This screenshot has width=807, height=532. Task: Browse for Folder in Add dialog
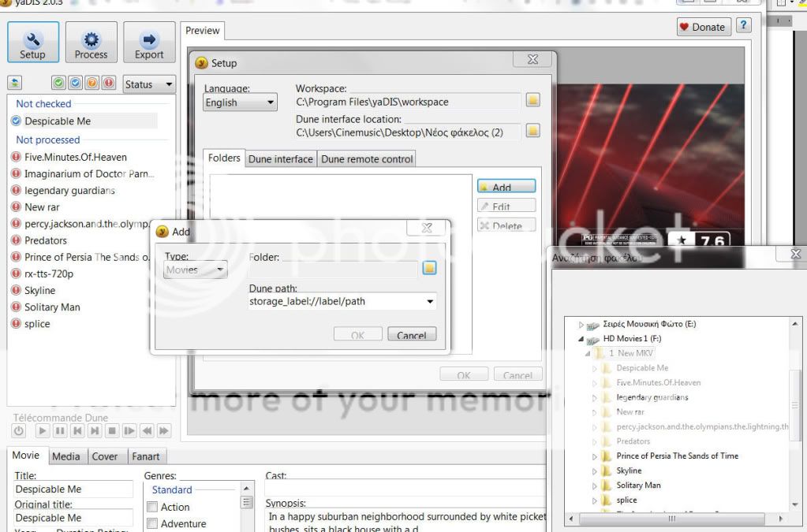pos(429,269)
